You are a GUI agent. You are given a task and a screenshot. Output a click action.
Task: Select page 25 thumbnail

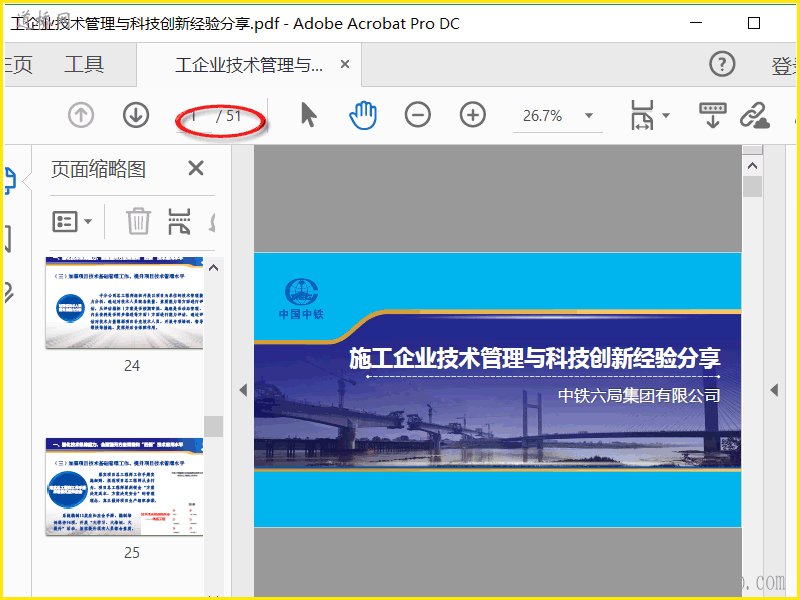coord(124,487)
